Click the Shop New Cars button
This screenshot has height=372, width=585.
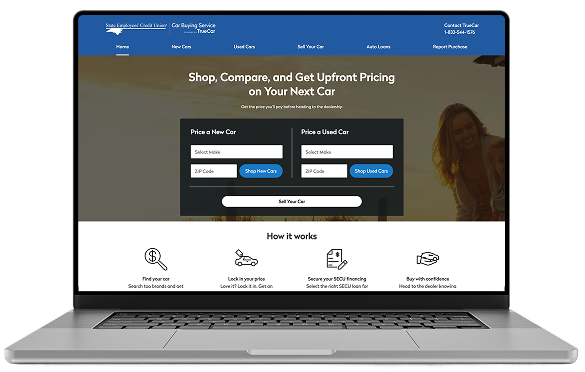(261, 171)
